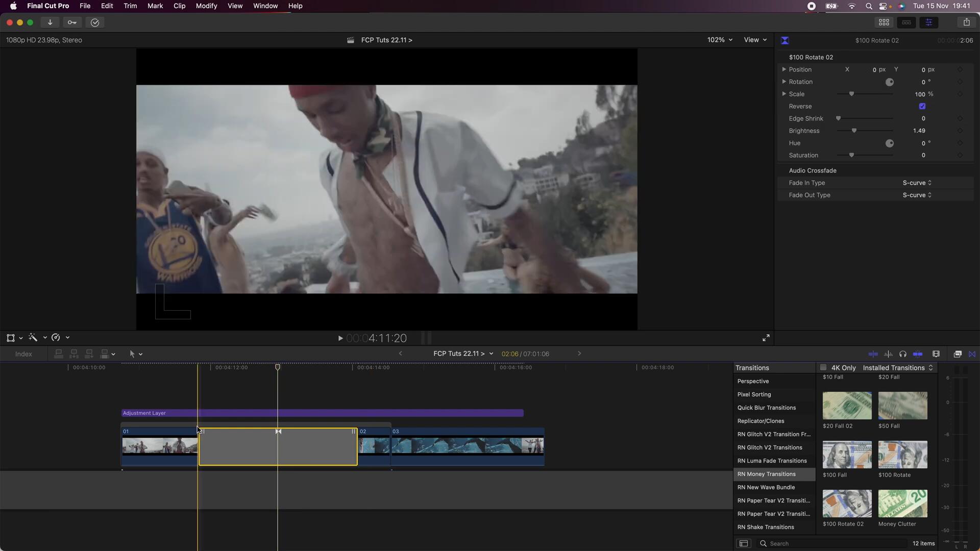Image resolution: width=980 pixels, height=551 pixels.
Task: Click the $100 Rotate 02 transition thumbnail
Action: pyautogui.click(x=847, y=504)
